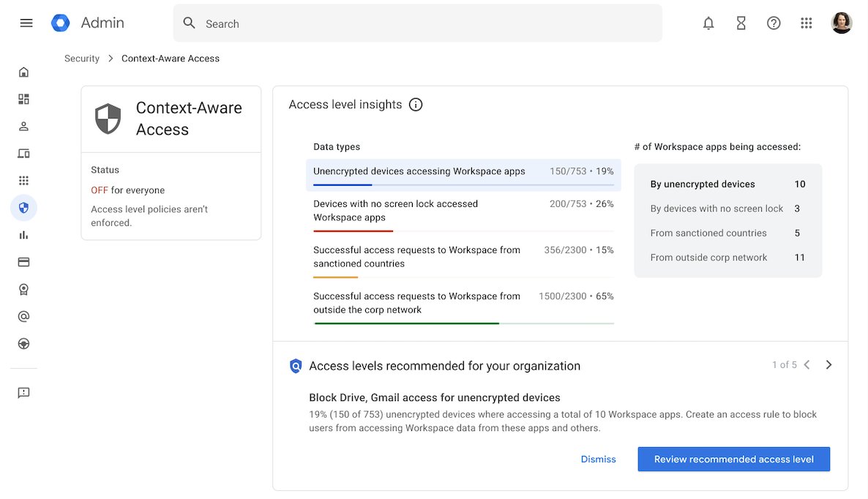The height and width of the screenshot is (499, 868).
Task: Click "356/2300 • 15%" value
Action: (x=578, y=250)
